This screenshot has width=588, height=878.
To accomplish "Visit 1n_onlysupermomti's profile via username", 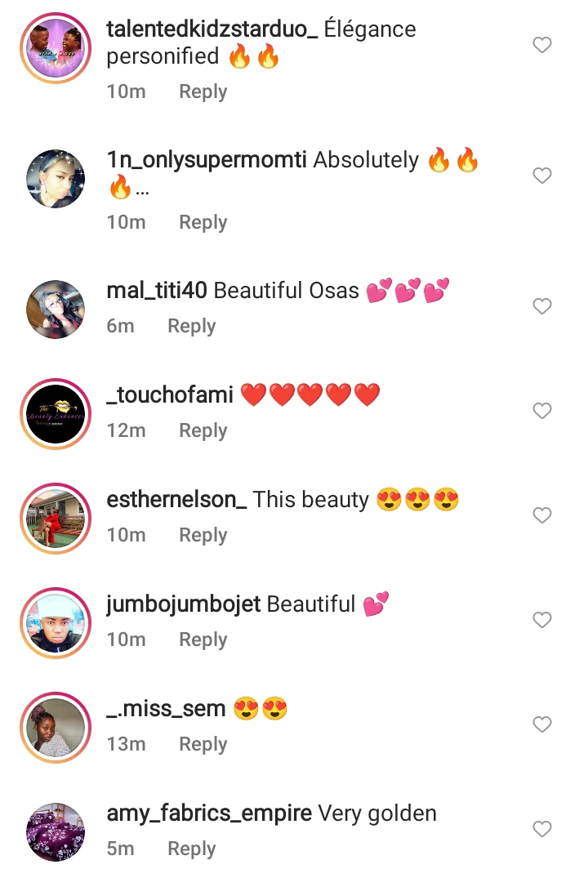I will point(207,160).
